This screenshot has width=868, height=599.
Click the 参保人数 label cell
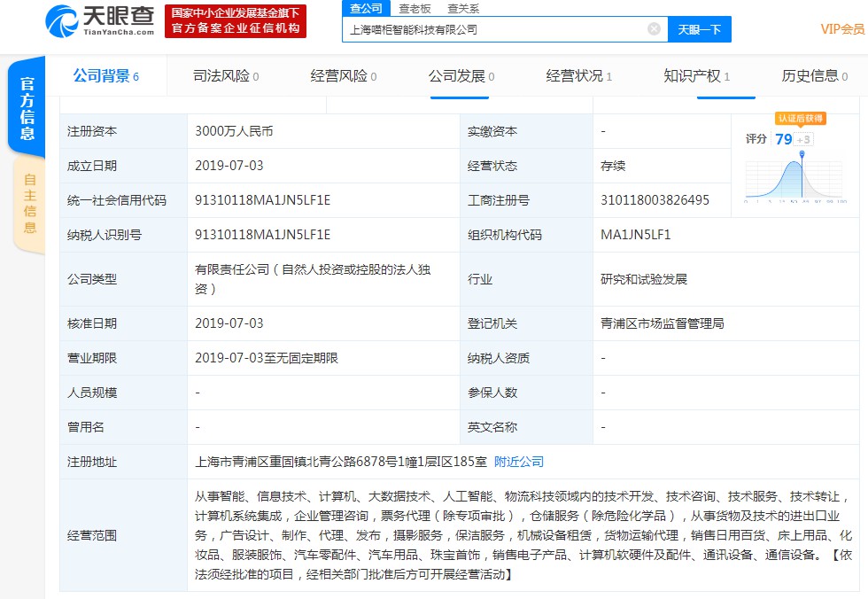click(526, 393)
